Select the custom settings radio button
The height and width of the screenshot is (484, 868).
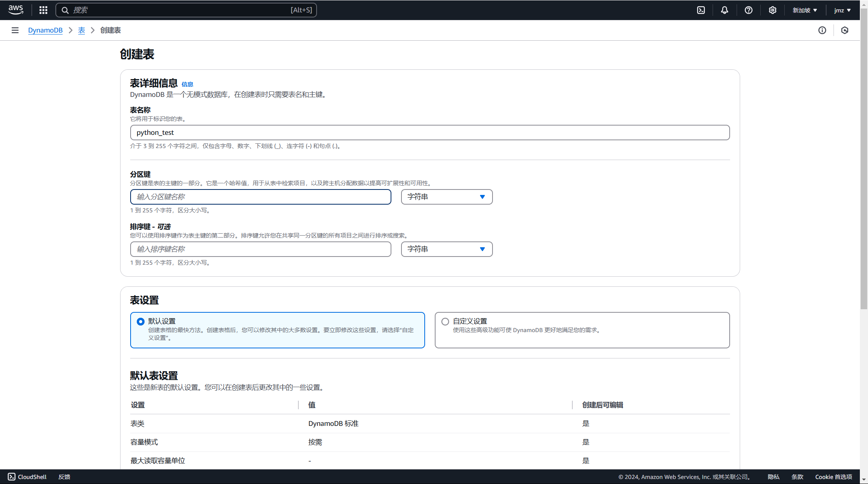(445, 322)
